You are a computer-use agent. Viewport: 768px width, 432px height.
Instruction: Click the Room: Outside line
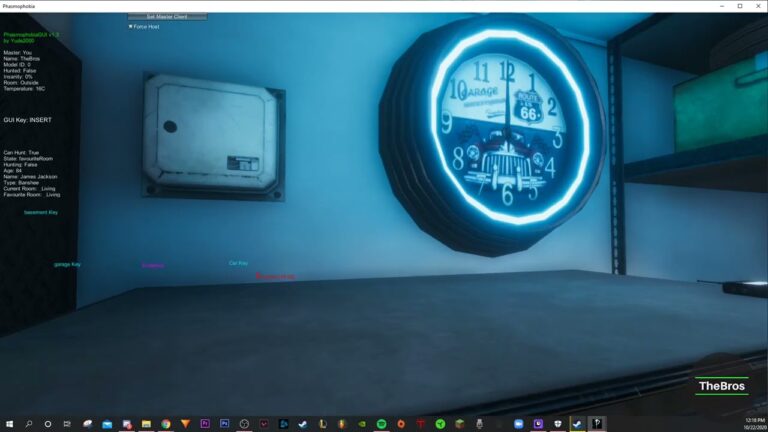tap(21, 83)
